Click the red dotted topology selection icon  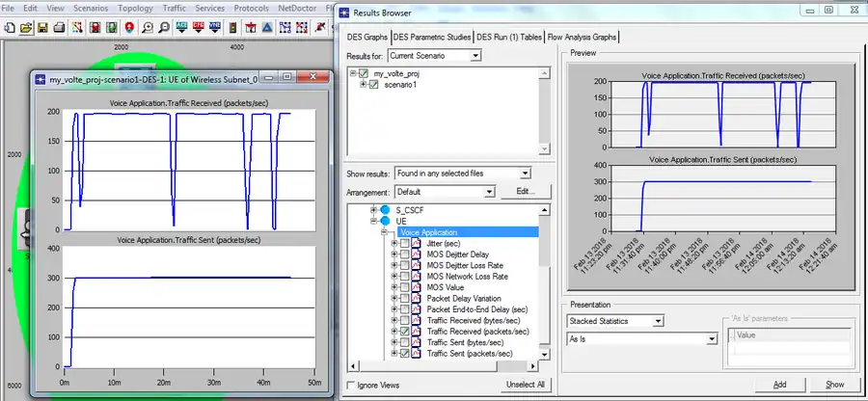pos(302,27)
